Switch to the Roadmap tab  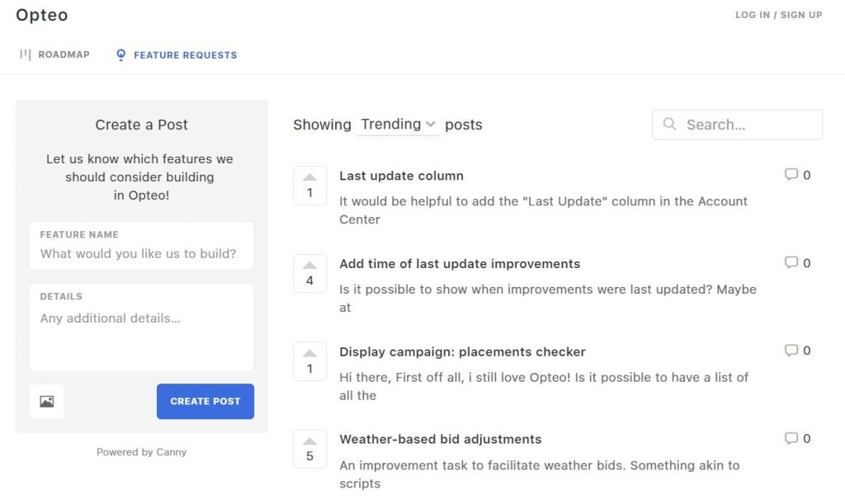54,54
